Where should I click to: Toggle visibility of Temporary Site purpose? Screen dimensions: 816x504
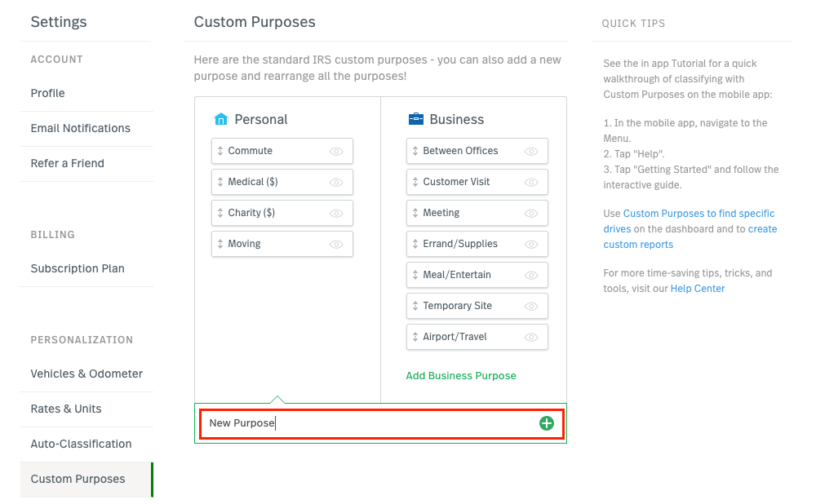(531, 307)
